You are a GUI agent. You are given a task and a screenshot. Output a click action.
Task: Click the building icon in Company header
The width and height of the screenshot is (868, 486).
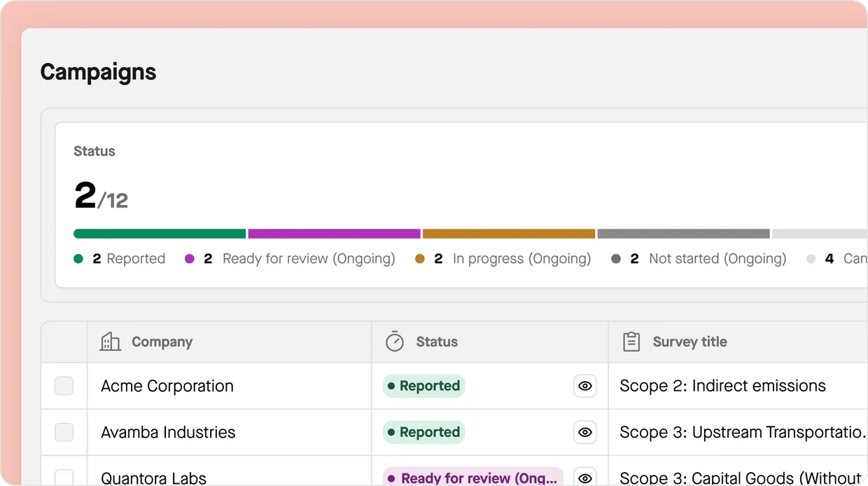[111, 341]
